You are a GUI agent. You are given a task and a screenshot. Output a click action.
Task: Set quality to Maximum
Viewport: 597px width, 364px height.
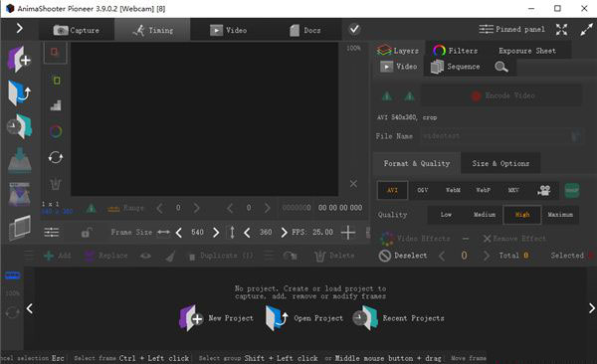560,215
